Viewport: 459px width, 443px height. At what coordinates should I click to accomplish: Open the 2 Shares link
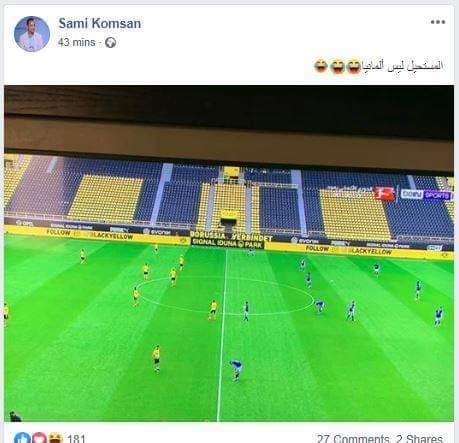click(419, 438)
